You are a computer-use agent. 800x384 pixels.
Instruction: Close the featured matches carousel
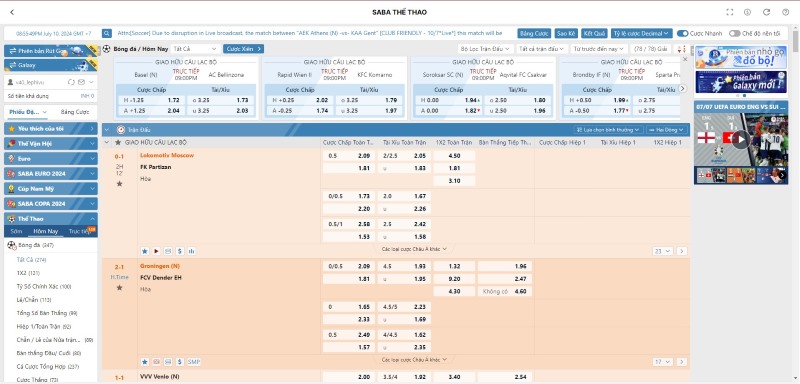tap(685, 60)
